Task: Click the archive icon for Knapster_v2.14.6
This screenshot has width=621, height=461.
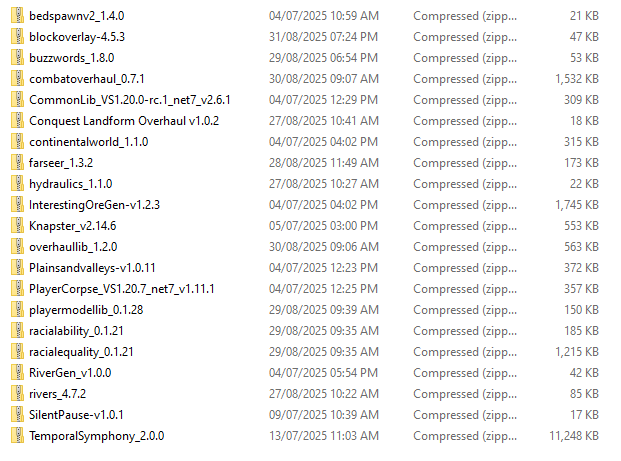Action: coord(17,225)
